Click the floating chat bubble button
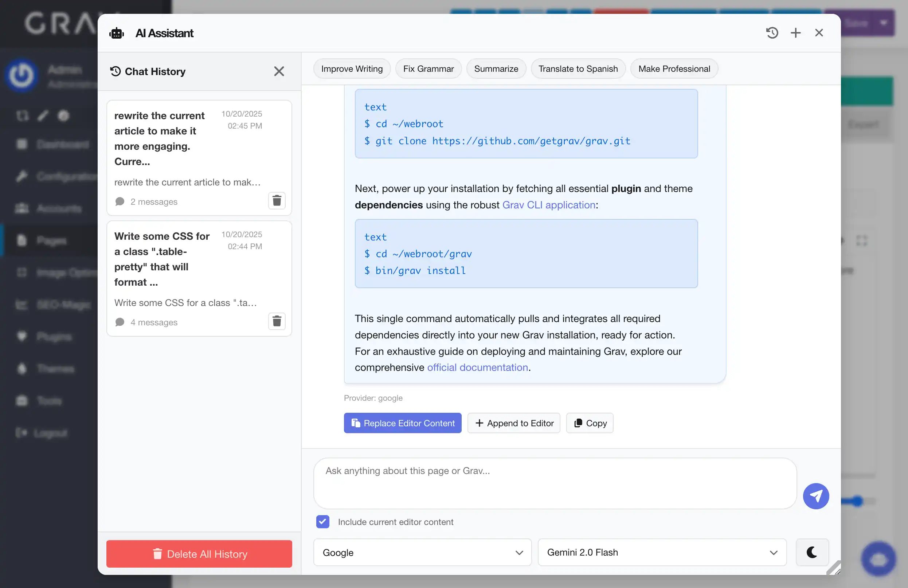This screenshot has height=588, width=908. click(x=878, y=559)
